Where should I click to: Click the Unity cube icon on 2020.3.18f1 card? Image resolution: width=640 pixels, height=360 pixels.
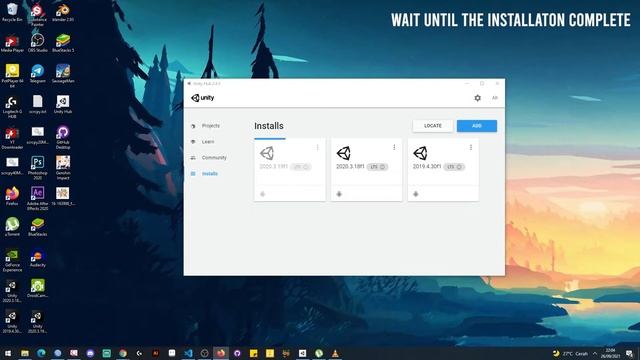pyautogui.click(x=343, y=153)
